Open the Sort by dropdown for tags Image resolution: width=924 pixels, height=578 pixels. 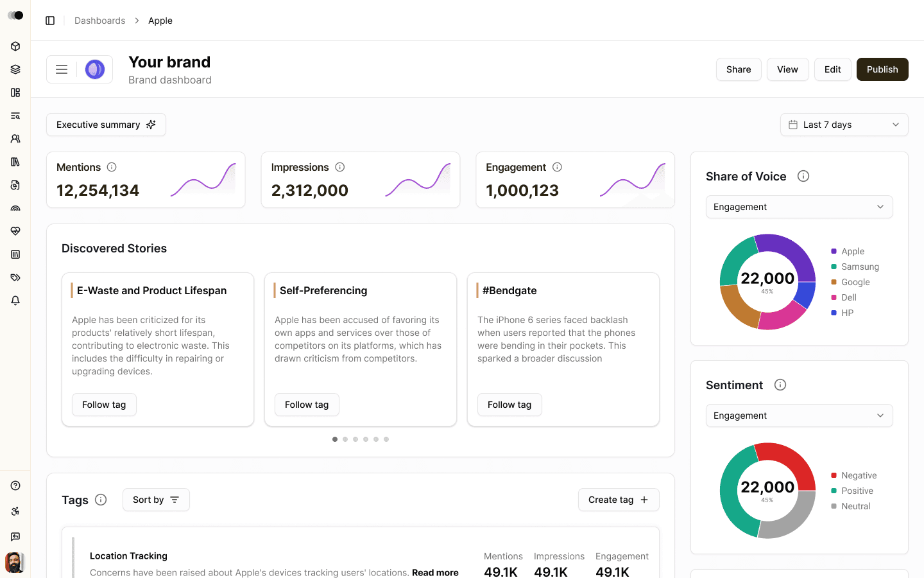pos(156,500)
